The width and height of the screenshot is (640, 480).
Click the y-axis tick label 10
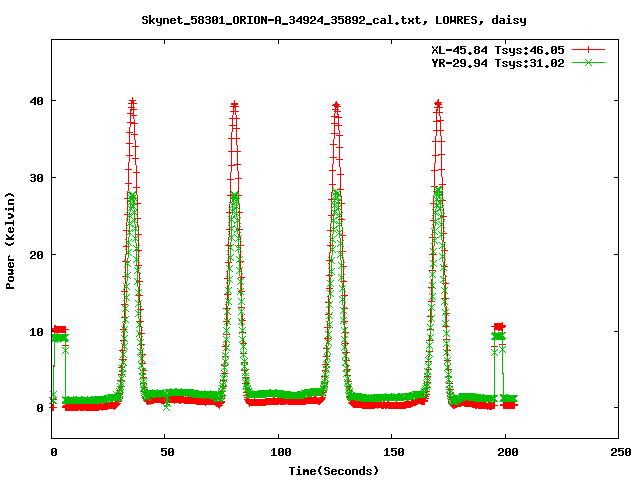(37, 332)
